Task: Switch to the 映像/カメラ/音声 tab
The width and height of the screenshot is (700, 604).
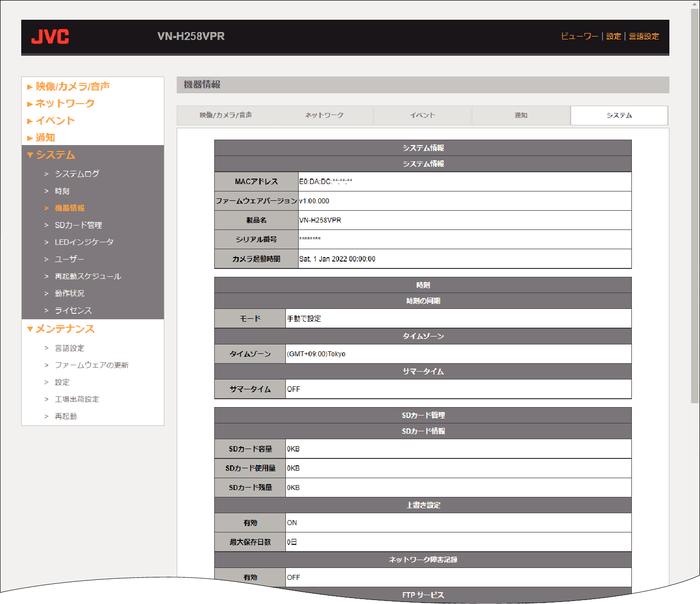Action: 226,115
